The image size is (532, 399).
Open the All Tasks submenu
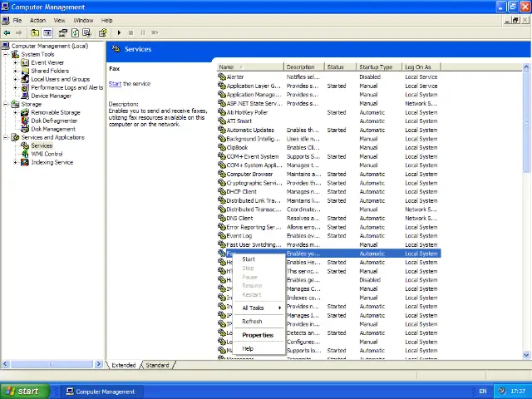tap(259, 308)
